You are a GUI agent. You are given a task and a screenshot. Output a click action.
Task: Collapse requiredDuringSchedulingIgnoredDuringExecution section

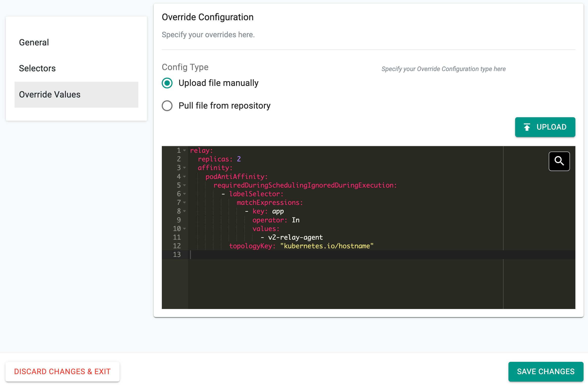pos(184,185)
